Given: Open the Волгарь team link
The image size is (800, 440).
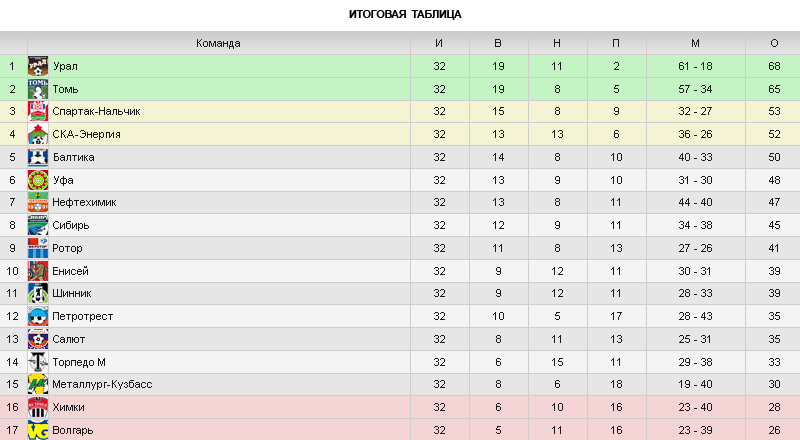Looking at the screenshot, I should tap(73, 430).
